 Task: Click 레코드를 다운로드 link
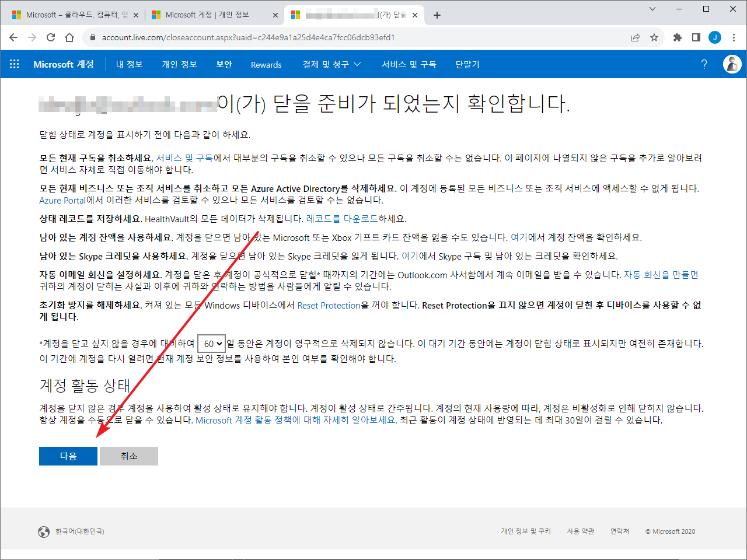(342, 219)
